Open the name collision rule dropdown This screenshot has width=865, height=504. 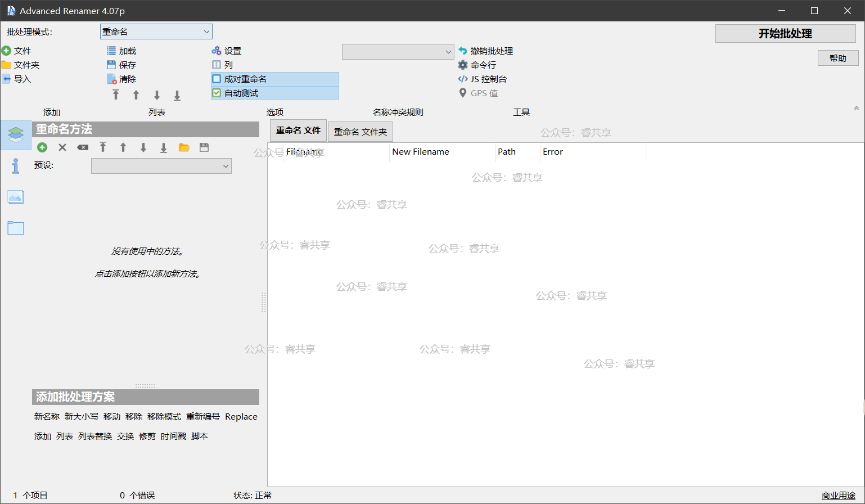[x=398, y=52]
